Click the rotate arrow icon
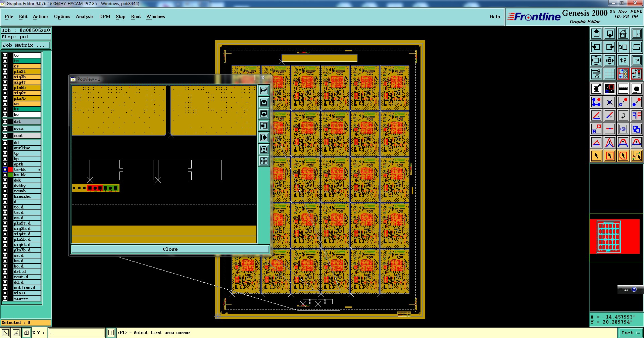Image resolution: width=644 pixels, height=338 pixels. coord(623,115)
